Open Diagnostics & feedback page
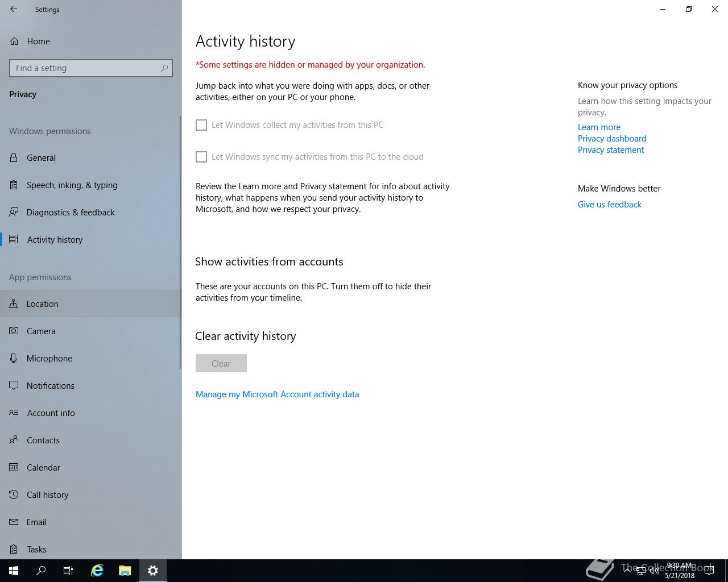The width and height of the screenshot is (728, 582). (x=91, y=212)
